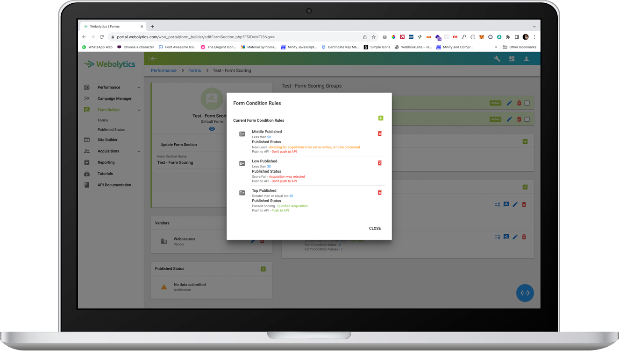Toggle the form preview eye icon
Image resolution: width=619 pixels, height=364 pixels.
(212, 129)
